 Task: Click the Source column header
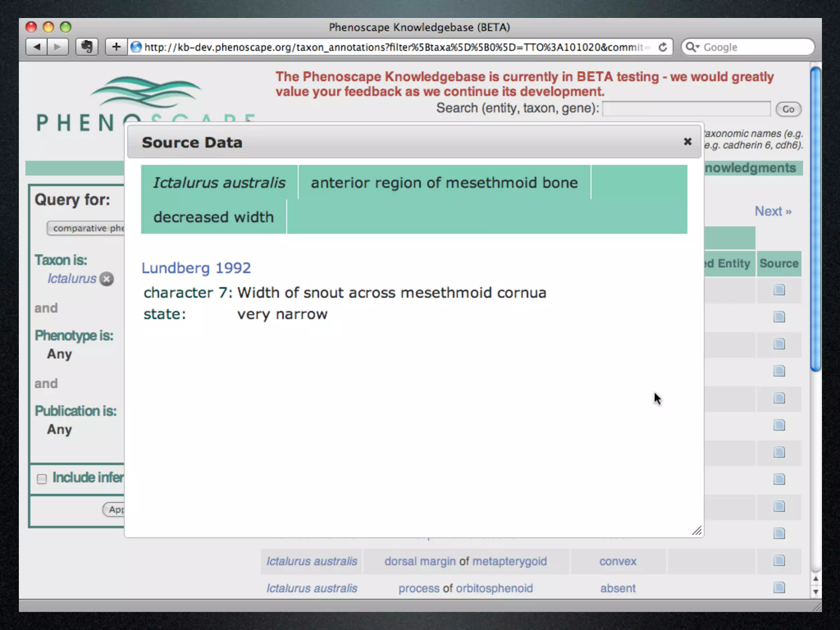click(778, 263)
